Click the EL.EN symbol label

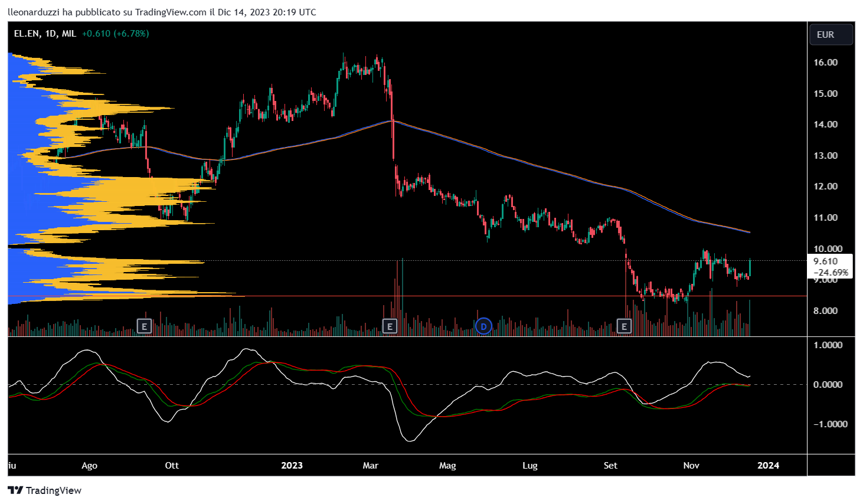click(27, 34)
